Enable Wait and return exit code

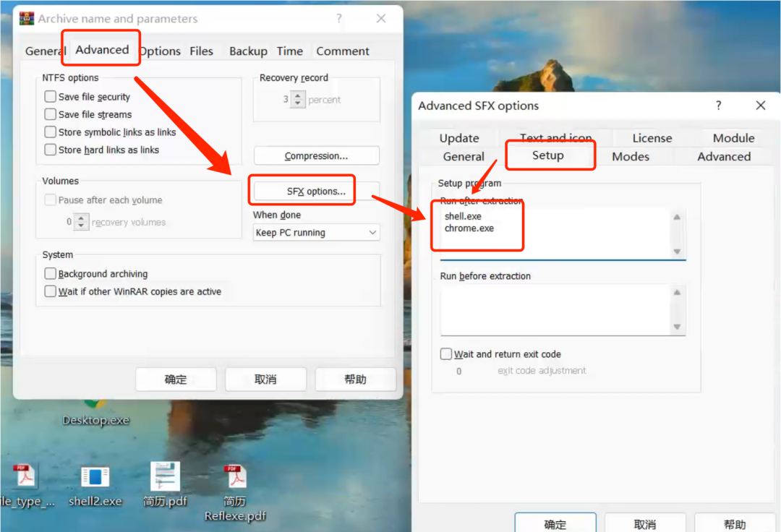coord(446,354)
